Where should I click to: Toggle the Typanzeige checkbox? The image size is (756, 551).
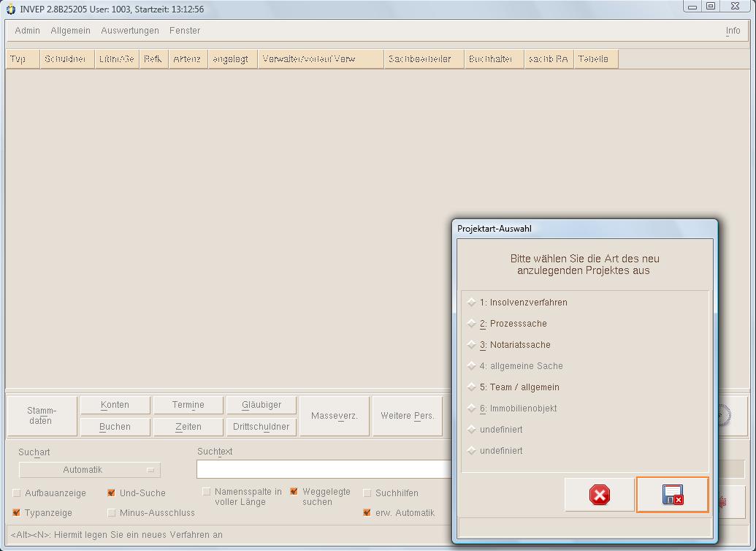(16, 512)
